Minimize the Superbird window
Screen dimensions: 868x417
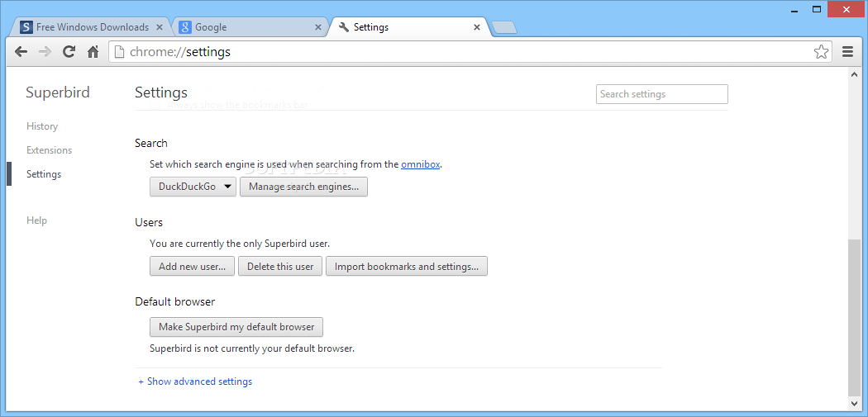click(794, 9)
